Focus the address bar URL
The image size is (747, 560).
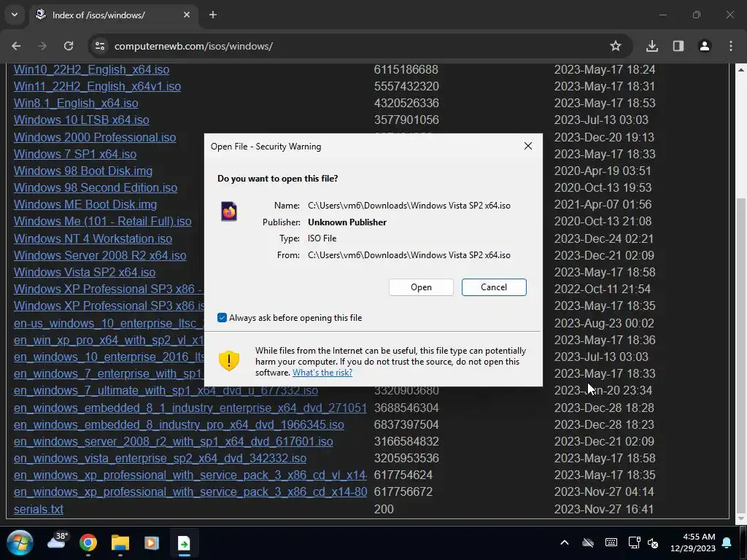tap(193, 46)
